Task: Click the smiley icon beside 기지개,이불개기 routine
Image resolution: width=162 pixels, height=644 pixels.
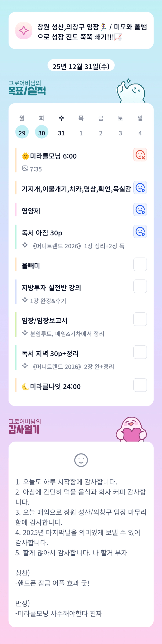Action: click(140, 188)
